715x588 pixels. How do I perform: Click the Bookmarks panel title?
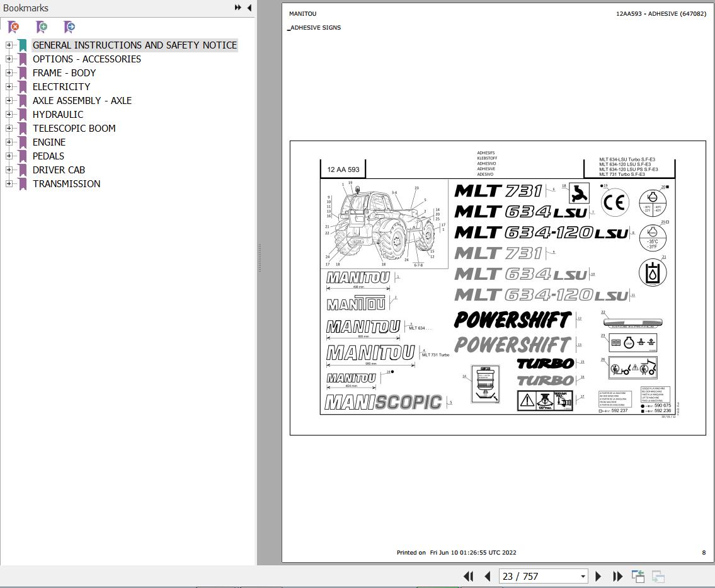point(26,8)
